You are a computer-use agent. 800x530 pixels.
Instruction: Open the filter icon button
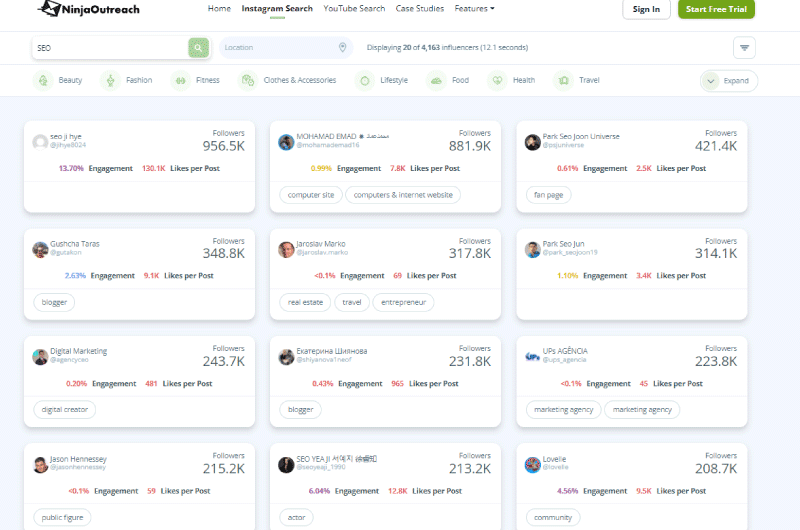(744, 48)
